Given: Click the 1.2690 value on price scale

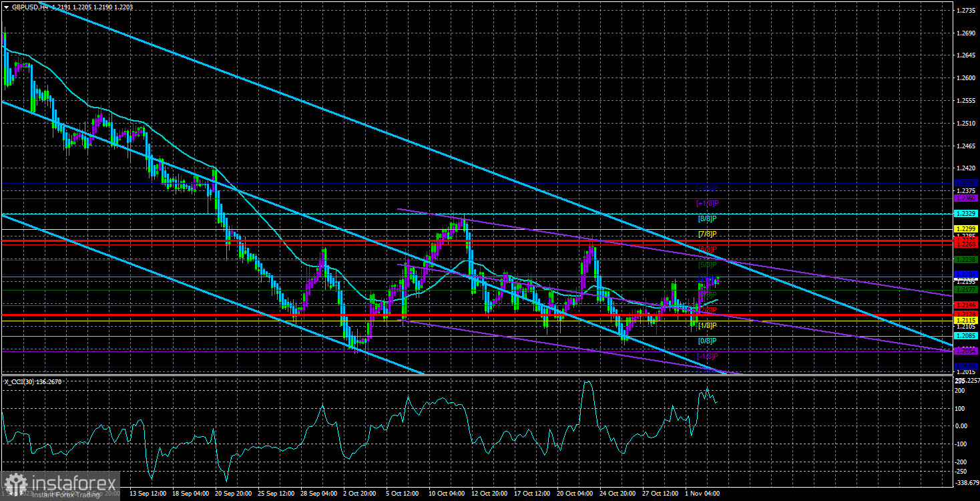Looking at the screenshot, I should click(967, 33).
